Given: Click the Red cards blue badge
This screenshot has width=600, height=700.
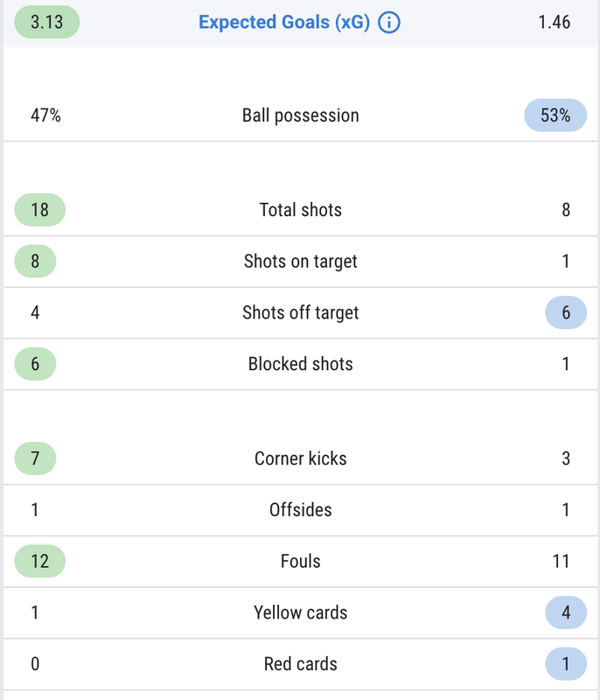Looking at the screenshot, I should (566, 664).
